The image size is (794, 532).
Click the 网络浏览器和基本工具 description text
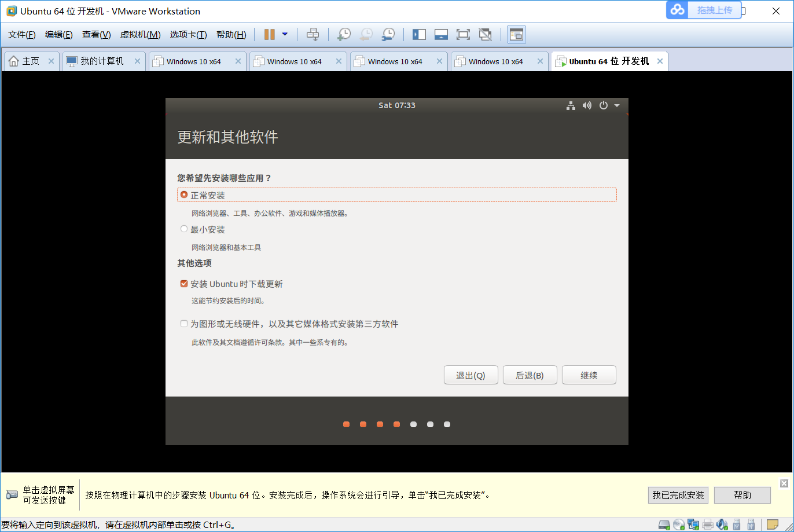pos(226,247)
